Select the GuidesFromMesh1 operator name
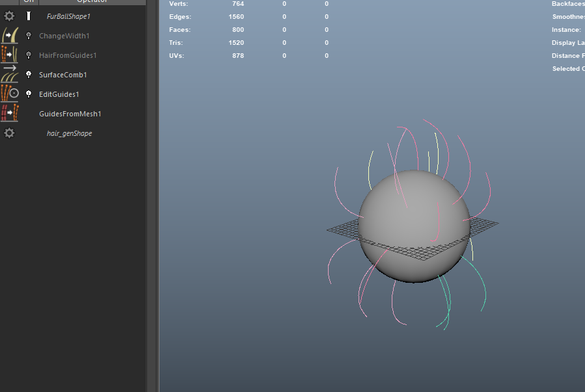 coord(70,114)
